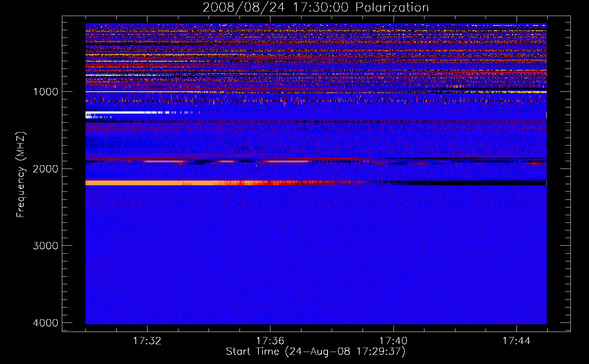Image resolution: width=589 pixels, height=364 pixels.
Task: Click the plot title "2008/08/24 17:30:00 Polarization"
Action: click(316, 7)
